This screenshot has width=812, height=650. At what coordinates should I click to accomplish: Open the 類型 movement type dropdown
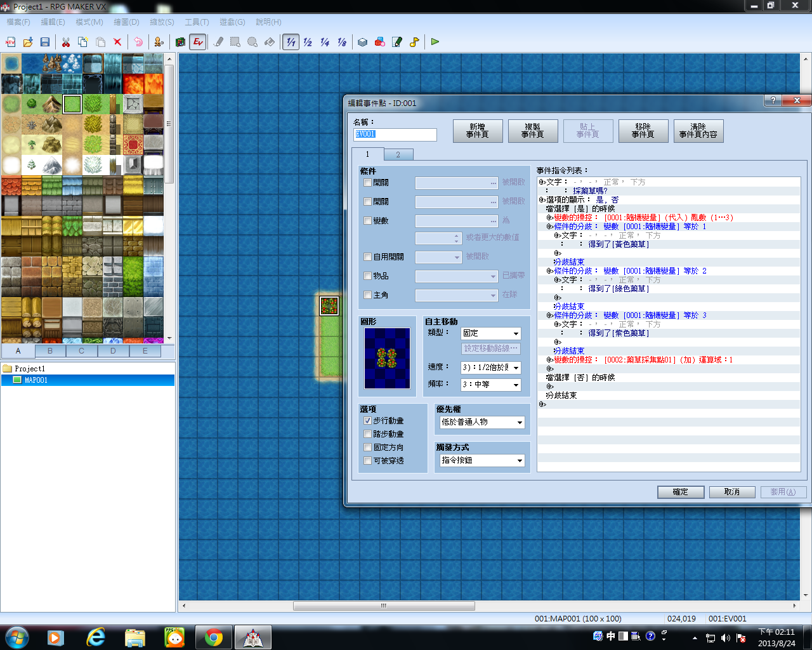[x=491, y=333]
